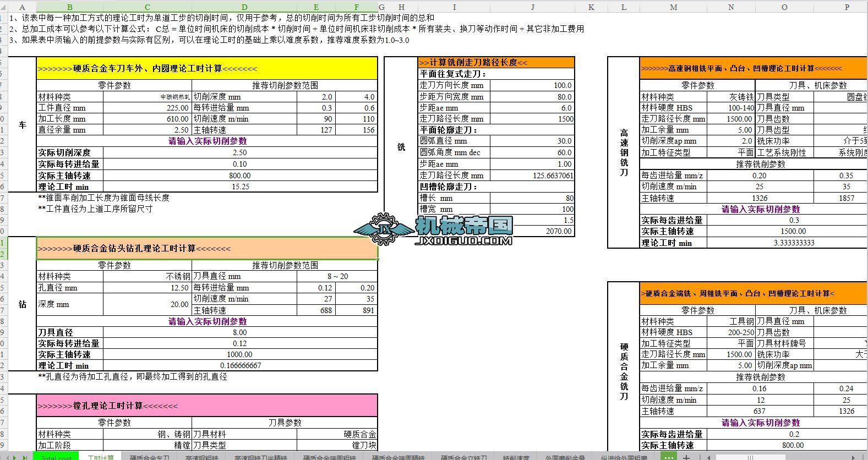
Task: Click the 硬质合金端铣、周粗铣 orange title cell
Action: pos(754,293)
